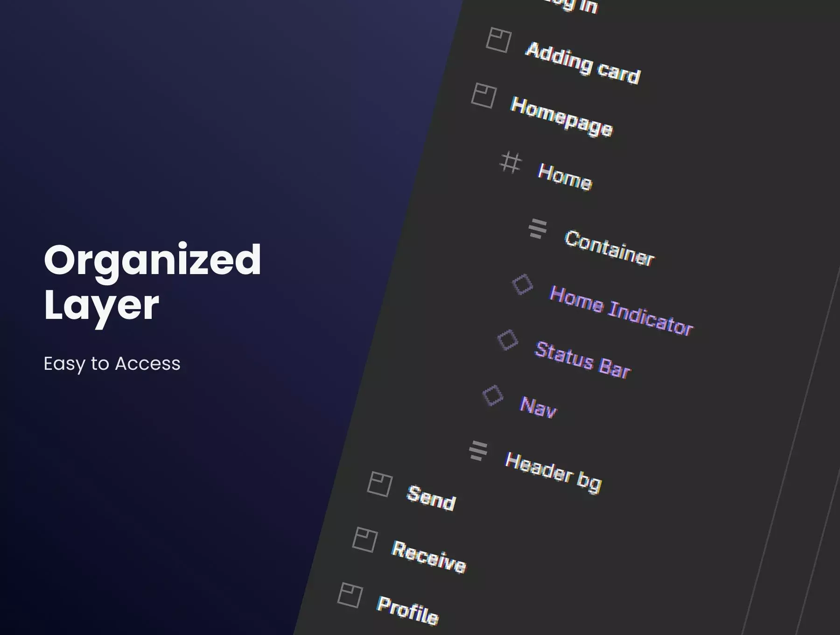Click the auto-layout icon beside Header bg
840x635 pixels.
point(478,451)
